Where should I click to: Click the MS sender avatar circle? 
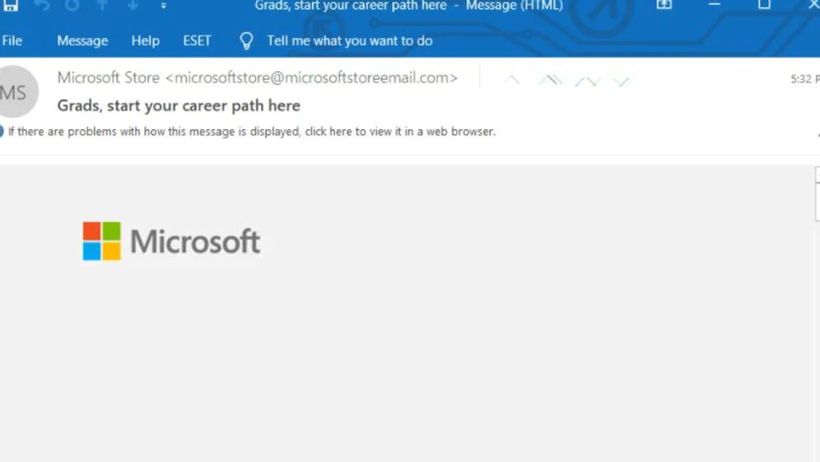point(16,92)
